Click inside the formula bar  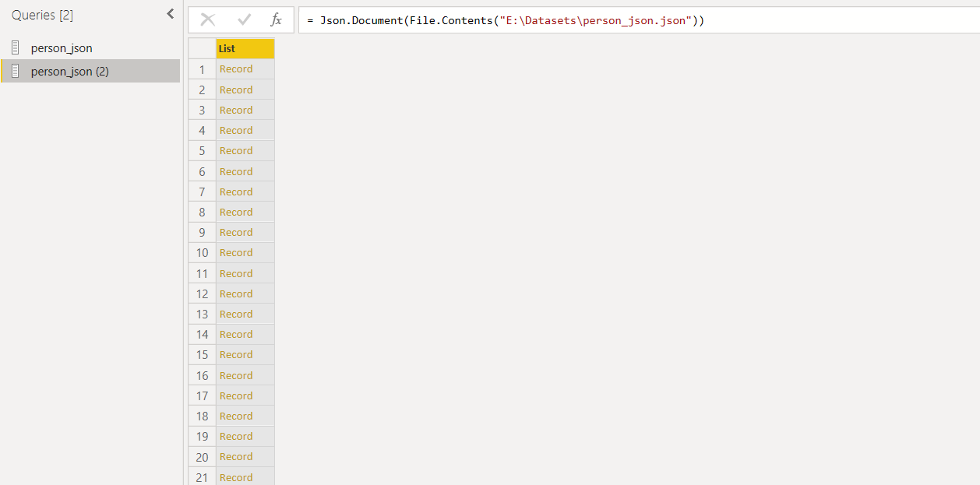[545, 19]
